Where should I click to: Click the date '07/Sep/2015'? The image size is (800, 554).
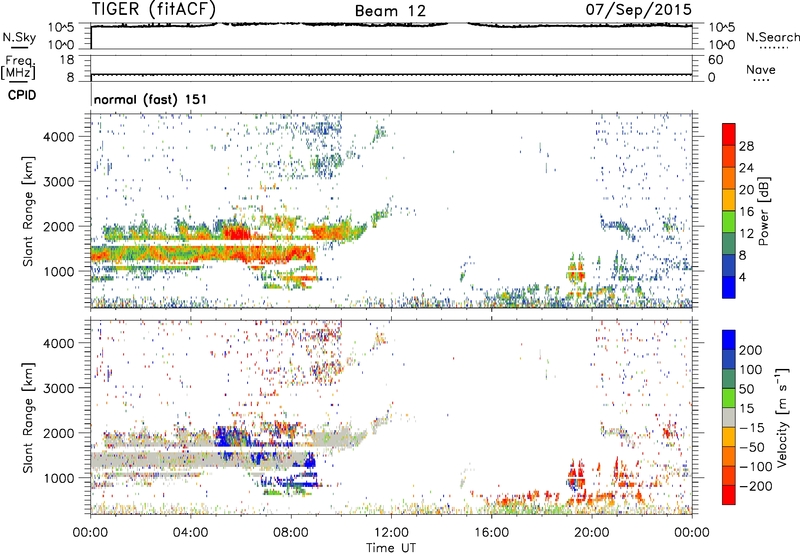(x=638, y=9)
